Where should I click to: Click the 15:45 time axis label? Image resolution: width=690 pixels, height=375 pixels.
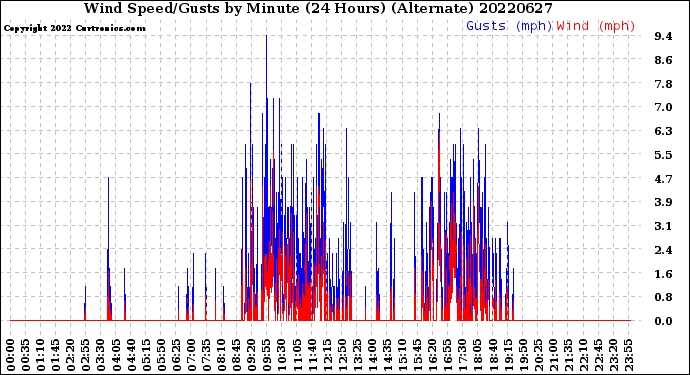[417, 355]
